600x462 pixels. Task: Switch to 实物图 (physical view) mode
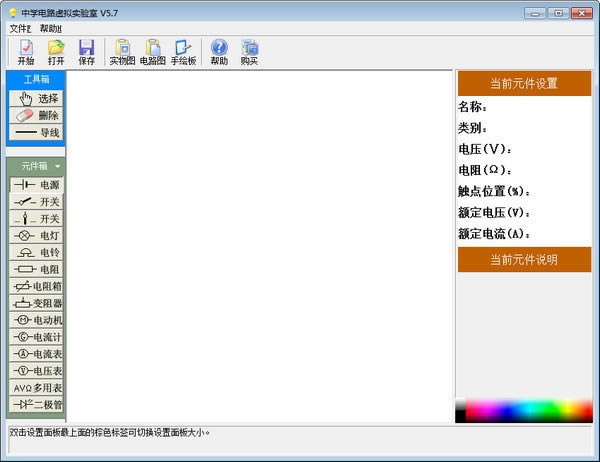tap(122, 52)
